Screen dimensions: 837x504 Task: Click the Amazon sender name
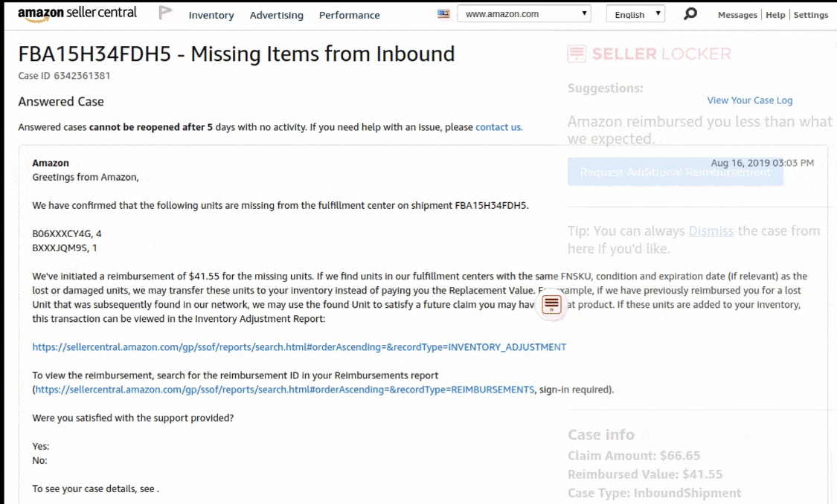coord(51,164)
